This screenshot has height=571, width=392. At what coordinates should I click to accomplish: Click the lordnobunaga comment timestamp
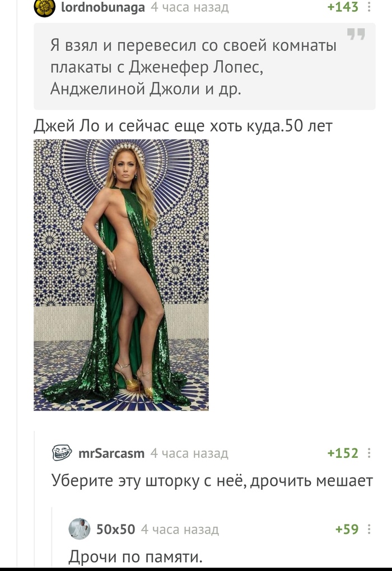[190, 7]
